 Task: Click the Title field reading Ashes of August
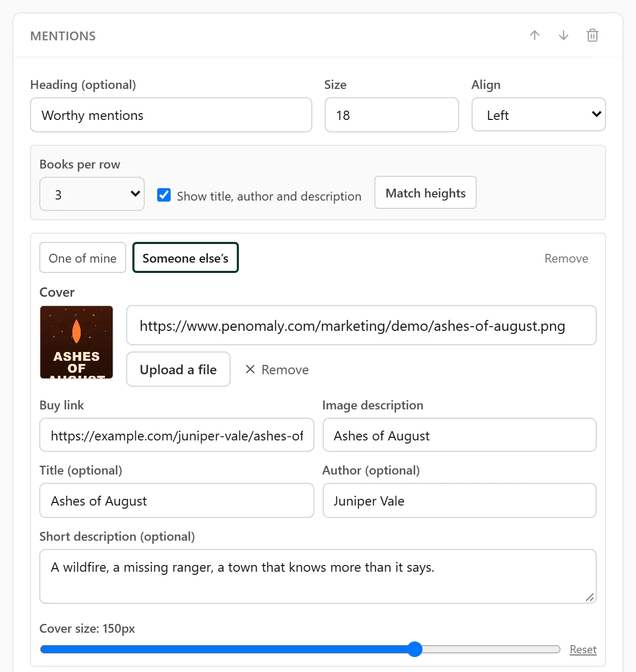click(x=177, y=500)
